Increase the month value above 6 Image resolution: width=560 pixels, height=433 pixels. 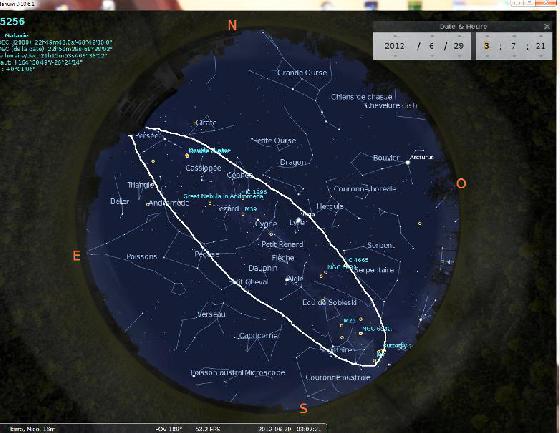[431, 36]
